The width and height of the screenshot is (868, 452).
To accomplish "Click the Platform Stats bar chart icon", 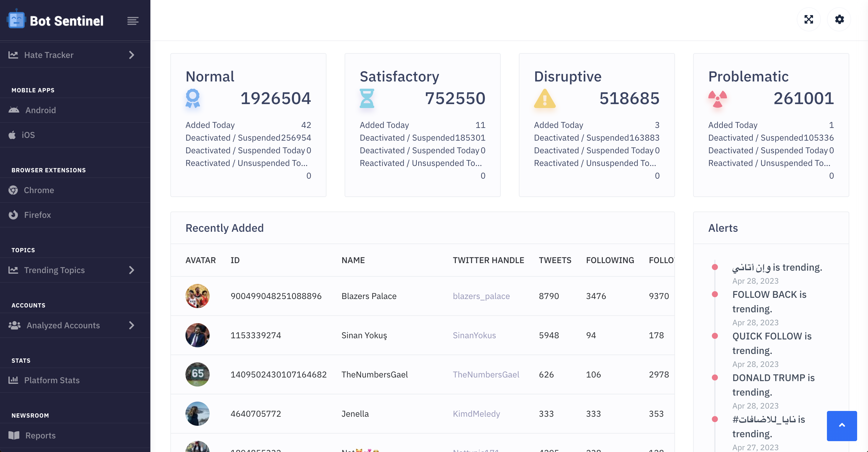I will point(13,380).
